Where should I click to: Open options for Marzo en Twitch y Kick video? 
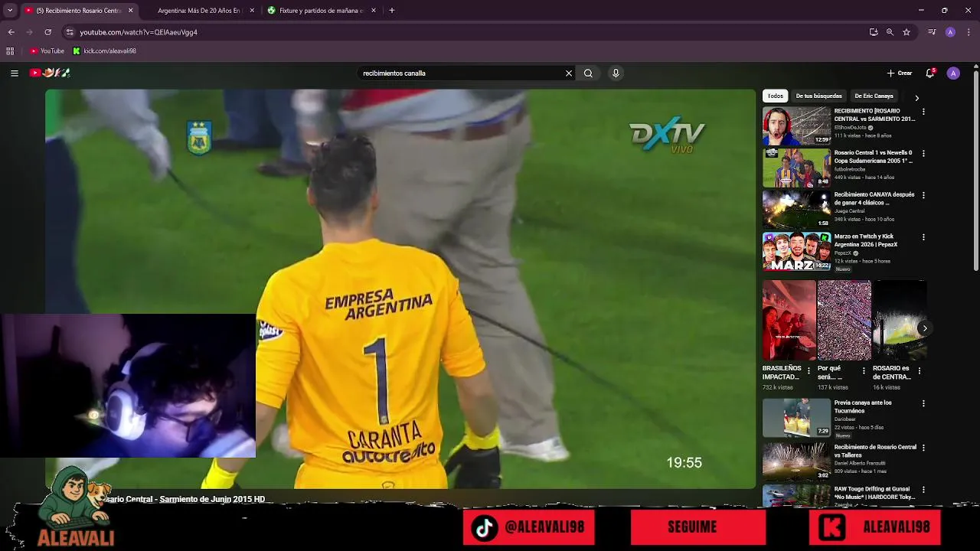click(923, 237)
